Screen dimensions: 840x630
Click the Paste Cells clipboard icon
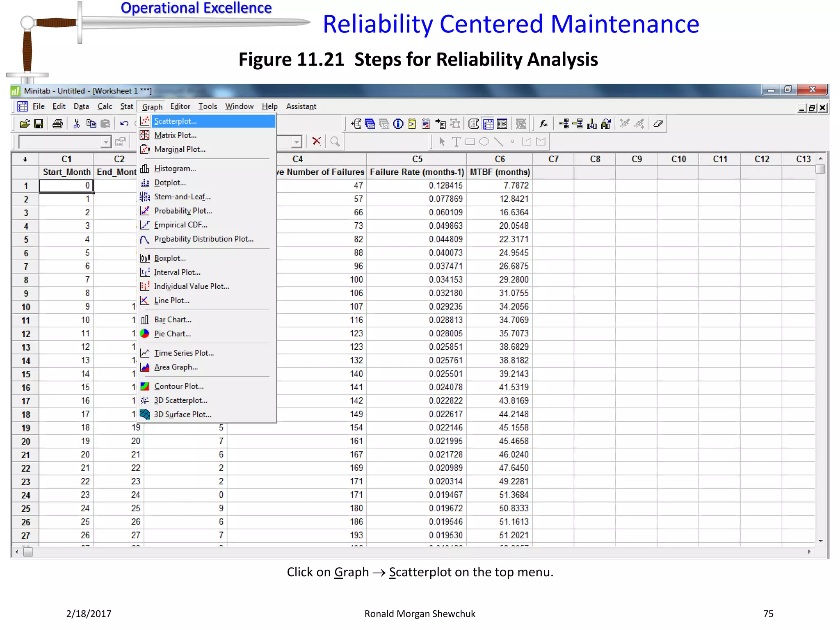[105, 123]
